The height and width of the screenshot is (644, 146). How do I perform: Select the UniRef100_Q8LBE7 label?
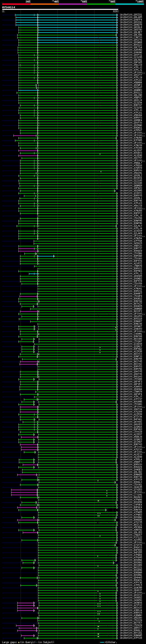131,32
